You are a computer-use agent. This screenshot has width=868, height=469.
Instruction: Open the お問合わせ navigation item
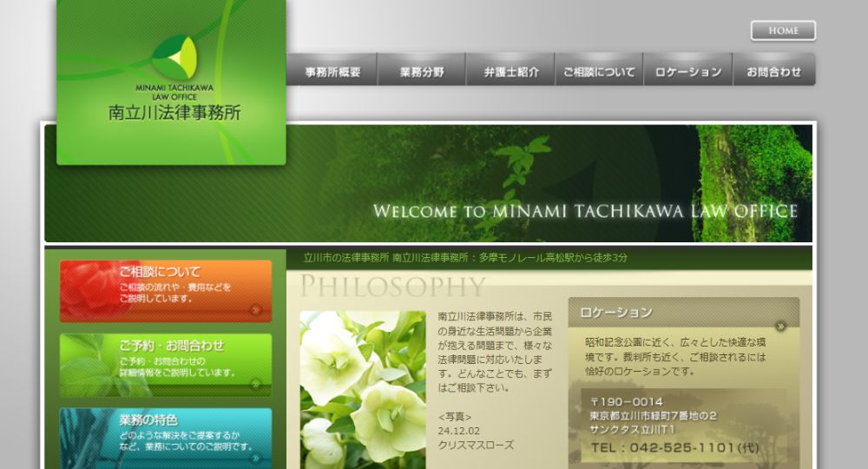tap(773, 72)
